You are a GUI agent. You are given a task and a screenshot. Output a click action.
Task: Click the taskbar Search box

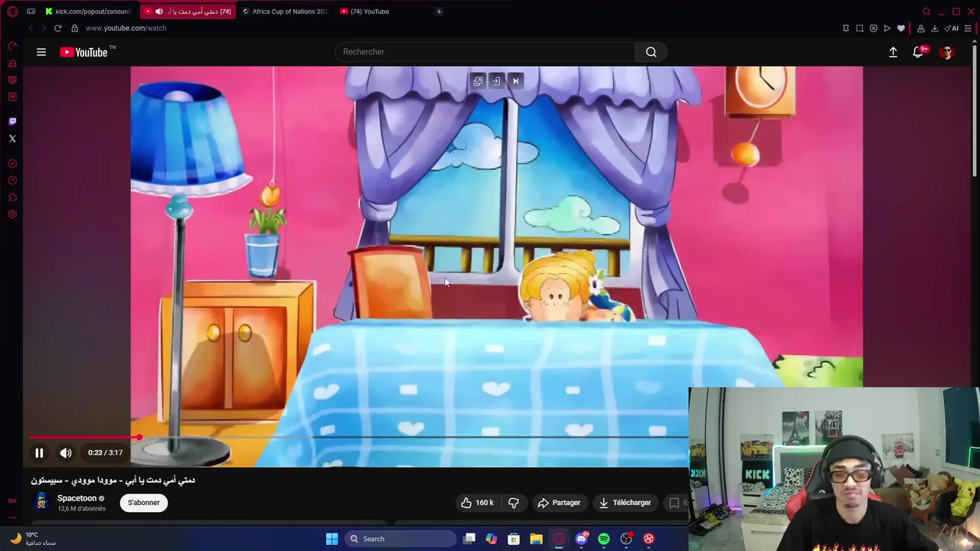(401, 539)
